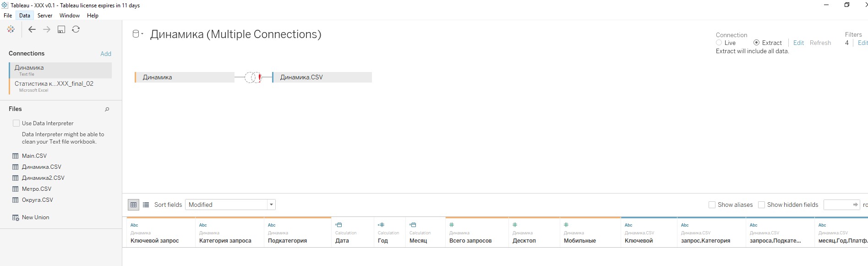The width and height of the screenshot is (868, 266).
Task: Click Add to create a new connection
Action: pos(105,53)
